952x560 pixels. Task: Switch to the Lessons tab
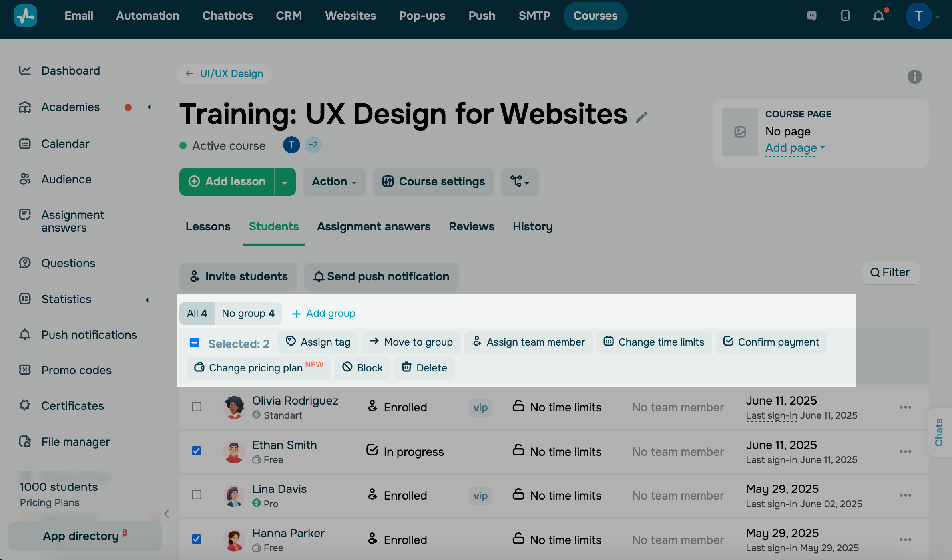[x=208, y=226]
